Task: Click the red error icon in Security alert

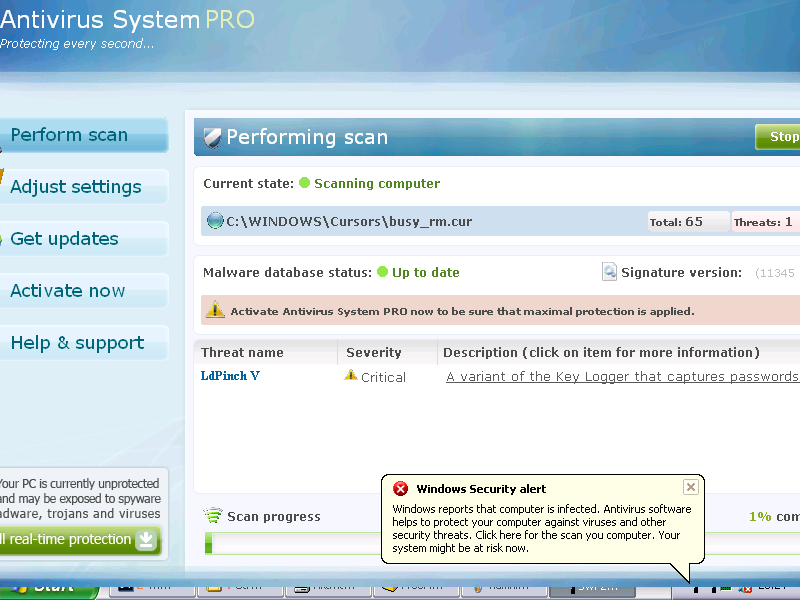Action: 400,489
